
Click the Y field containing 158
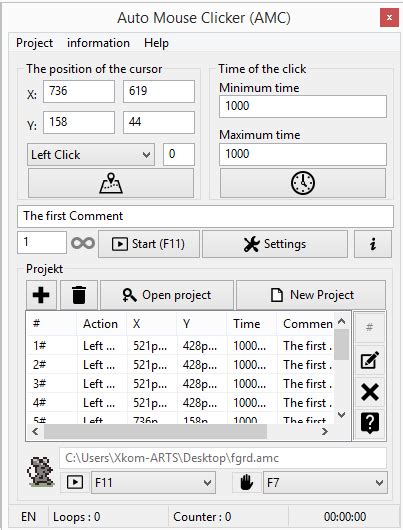[79, 122]
